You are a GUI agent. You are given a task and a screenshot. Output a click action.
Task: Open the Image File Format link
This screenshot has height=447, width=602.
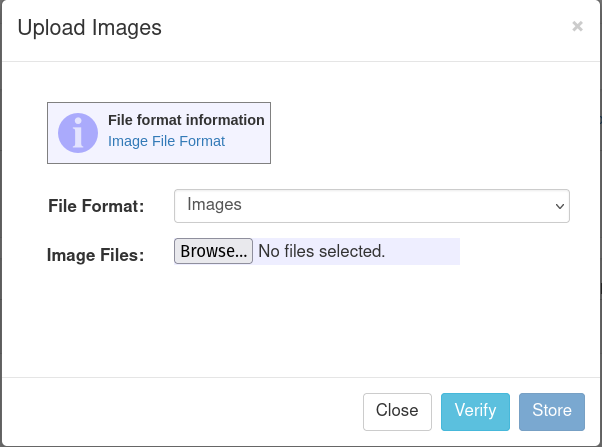166,141
